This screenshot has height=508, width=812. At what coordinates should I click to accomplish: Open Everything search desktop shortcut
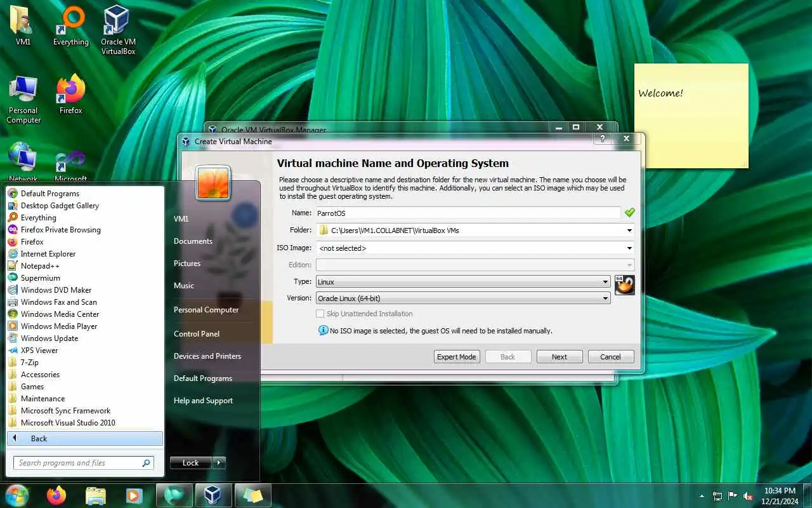(70, 25)
